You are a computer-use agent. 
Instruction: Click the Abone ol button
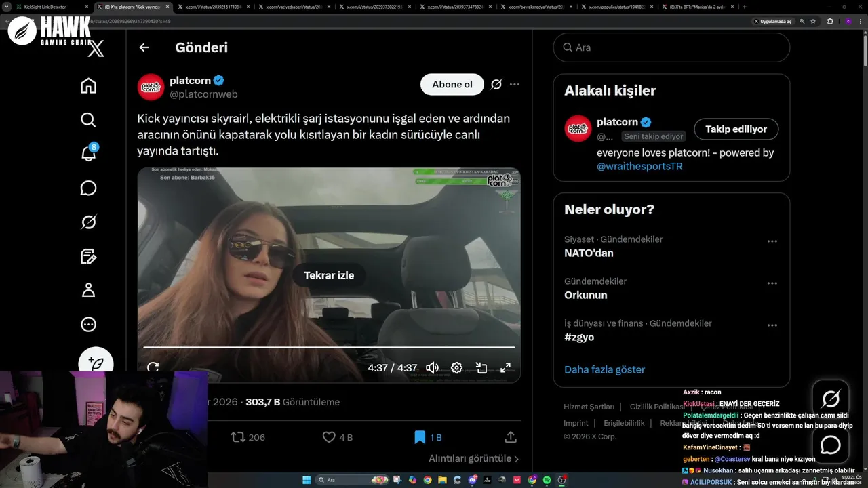pos(452,85)
